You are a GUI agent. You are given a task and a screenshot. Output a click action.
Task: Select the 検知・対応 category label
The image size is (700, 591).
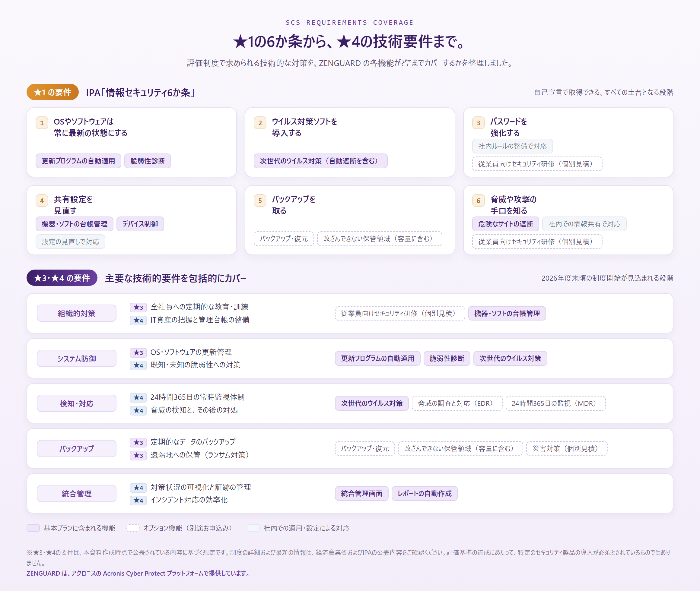point(76,403)
